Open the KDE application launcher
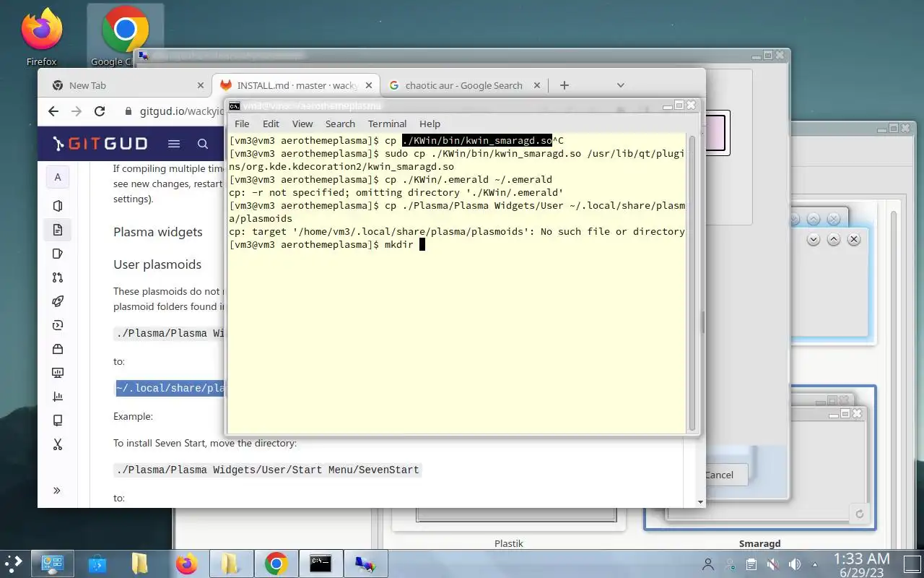 click(14, 563)
